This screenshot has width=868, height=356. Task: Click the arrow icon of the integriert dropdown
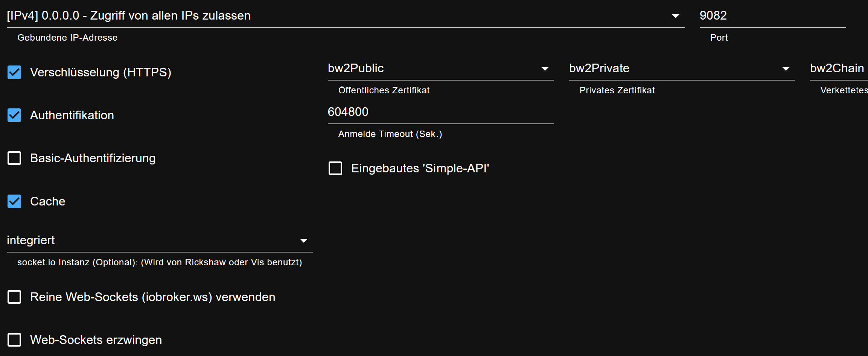point(303,241)
